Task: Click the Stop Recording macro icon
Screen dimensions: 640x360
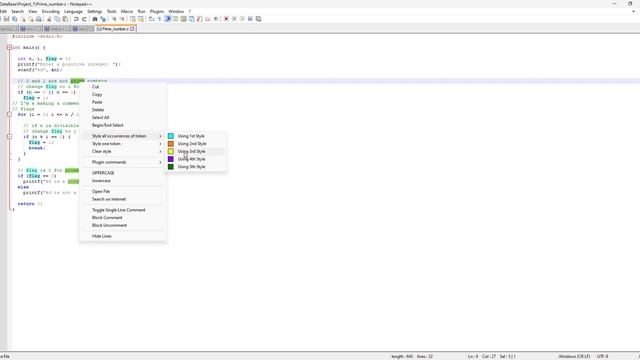Action: tap(234, 19)
